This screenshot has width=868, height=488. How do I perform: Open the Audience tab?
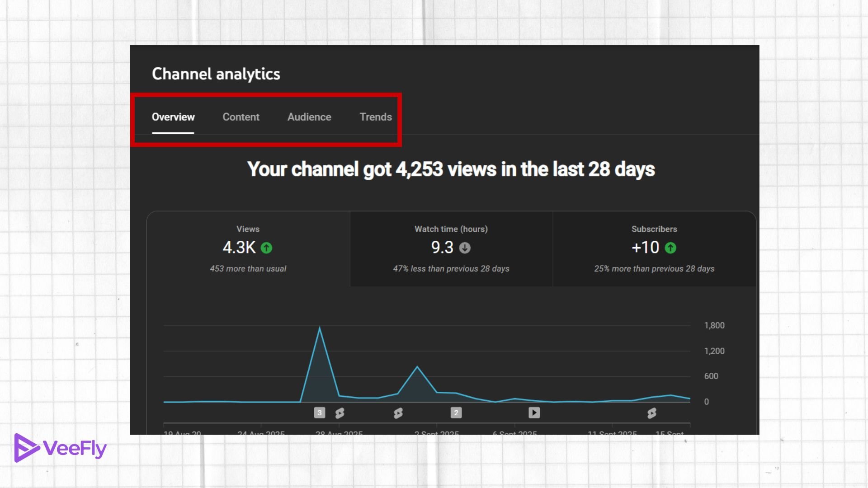pyautogui.click(x=309, y=117)
